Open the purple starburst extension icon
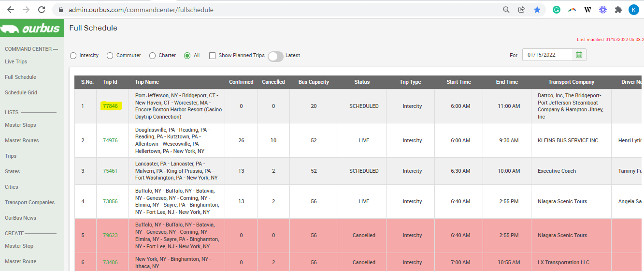This screenshot has width=644, height=271. 603,10
